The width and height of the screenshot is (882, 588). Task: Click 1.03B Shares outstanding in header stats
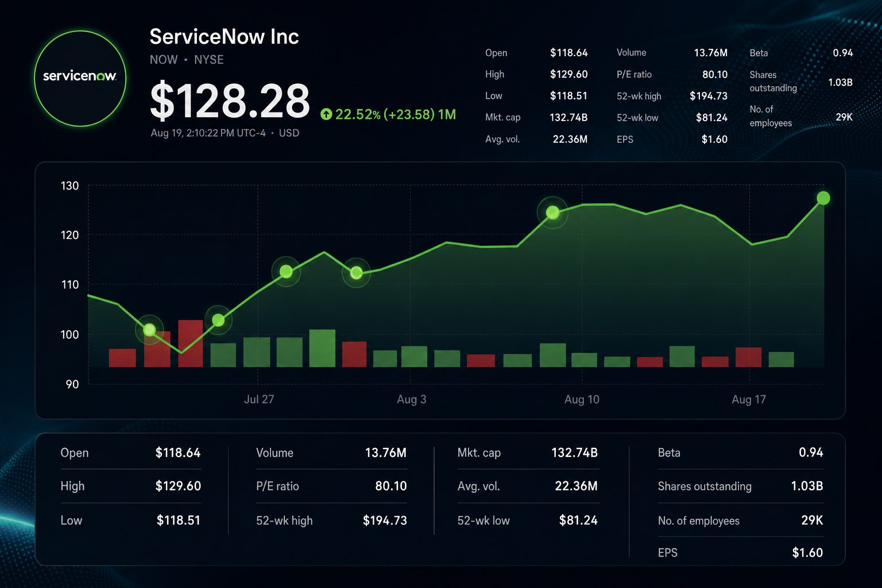click(x=840, y=82)
